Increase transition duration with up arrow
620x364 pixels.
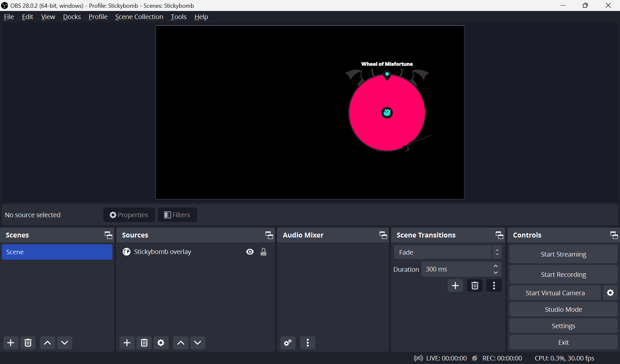tap(496, 266)
